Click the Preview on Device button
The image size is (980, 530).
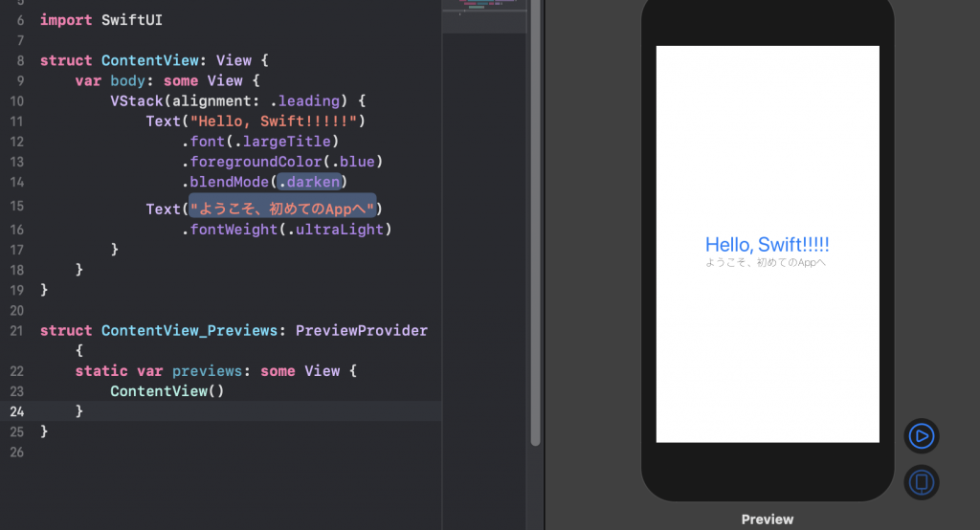pyautogui.click(x=922, y=482)
